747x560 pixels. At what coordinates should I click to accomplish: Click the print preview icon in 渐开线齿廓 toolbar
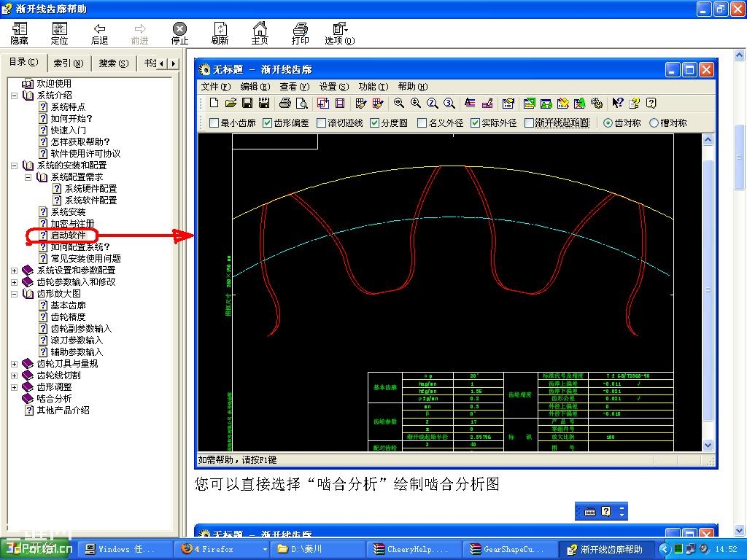[301, 103]
